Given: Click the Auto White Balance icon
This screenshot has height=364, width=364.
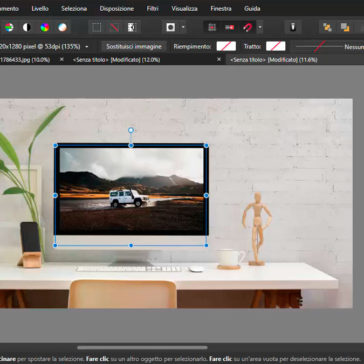Looking at the screenshot, I should pyautogui.click(x=62, y=27).
